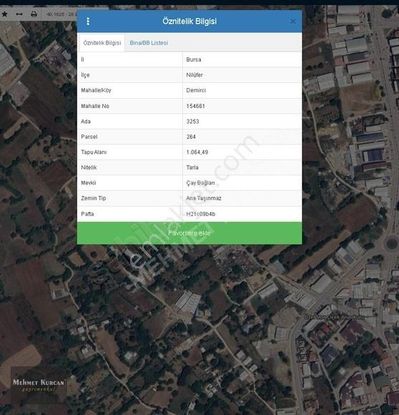Image resolution: width=399 pixels, height=415 pixels.
Task: Click the Bursa value in İl row
Action: 193,60
